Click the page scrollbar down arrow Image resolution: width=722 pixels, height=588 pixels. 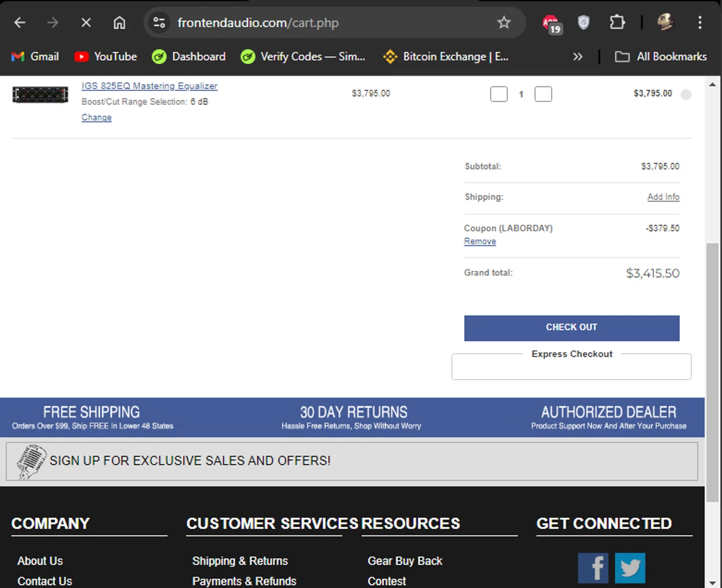712,583
